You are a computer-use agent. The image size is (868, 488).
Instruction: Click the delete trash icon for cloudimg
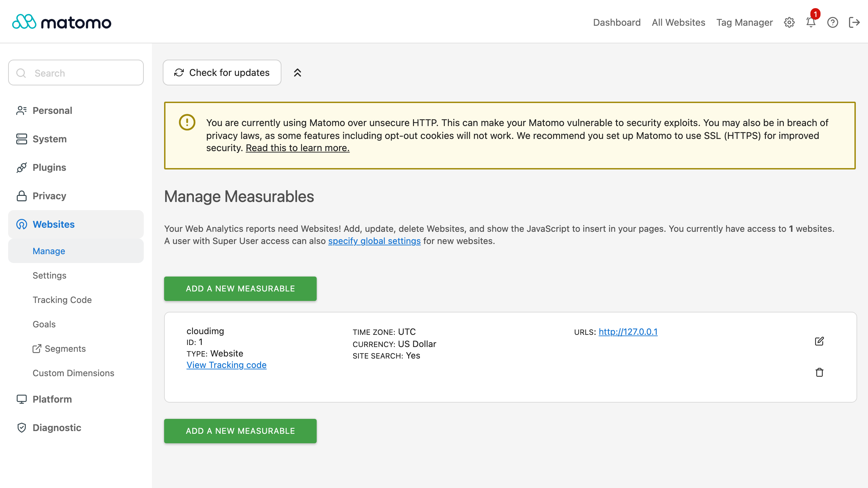819,372
